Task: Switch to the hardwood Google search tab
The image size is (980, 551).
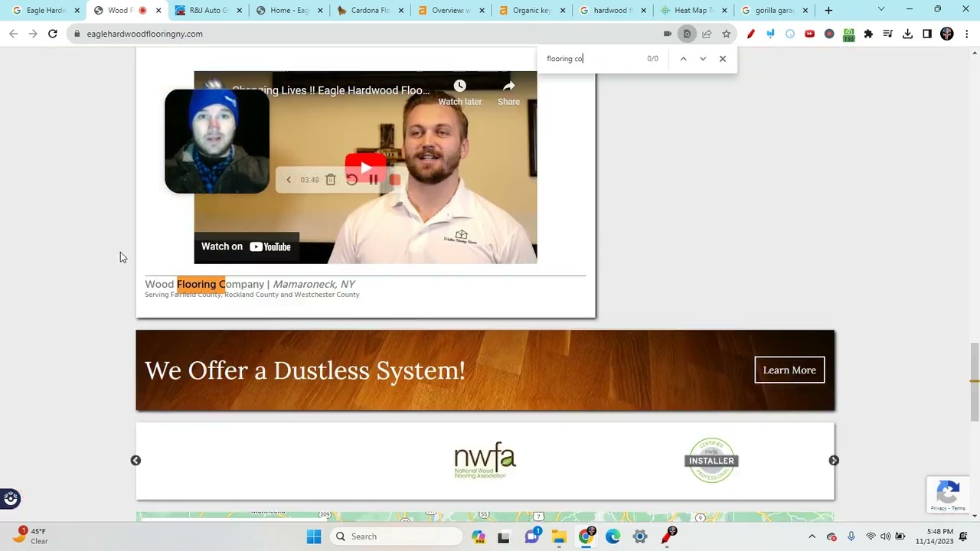Action: [x=613, y=11]
